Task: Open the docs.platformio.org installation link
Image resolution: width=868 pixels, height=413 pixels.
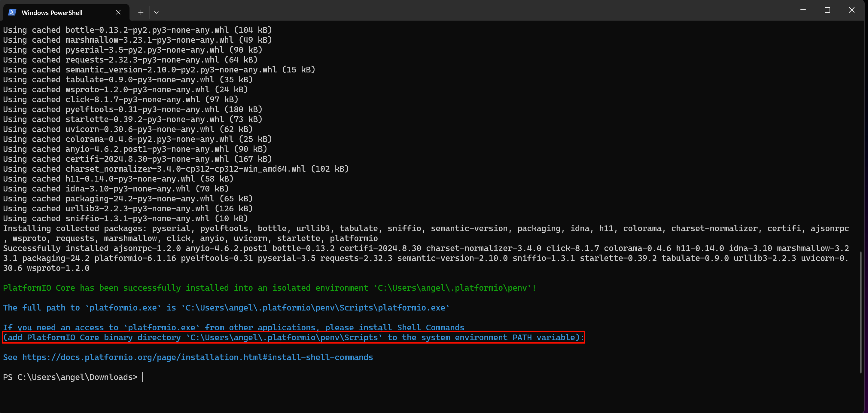Action: pos(197,357)
